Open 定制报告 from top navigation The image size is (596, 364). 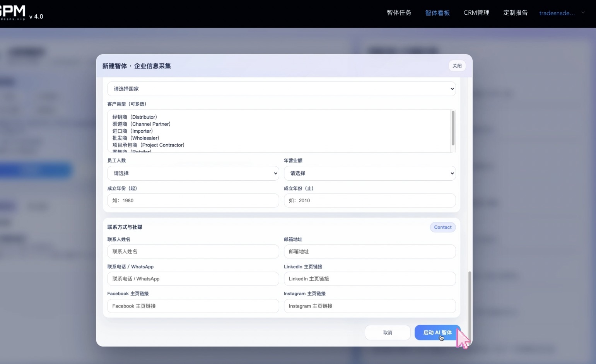515,13
